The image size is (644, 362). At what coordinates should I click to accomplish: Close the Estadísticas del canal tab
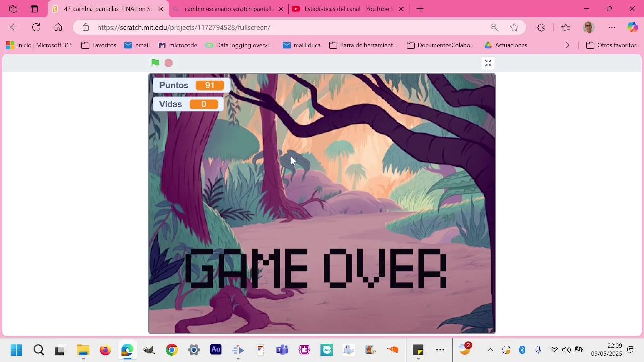[401, 9]
